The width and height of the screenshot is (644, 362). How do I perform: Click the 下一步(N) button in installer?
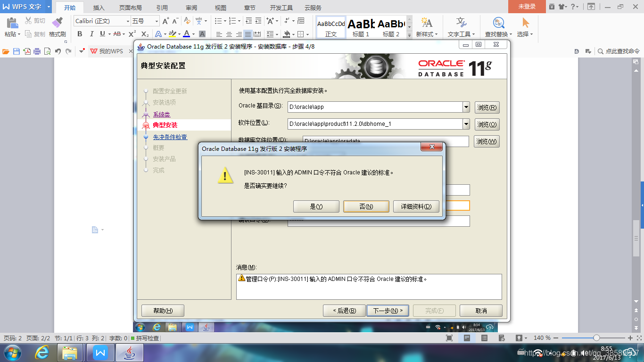(x=388, y=311)
